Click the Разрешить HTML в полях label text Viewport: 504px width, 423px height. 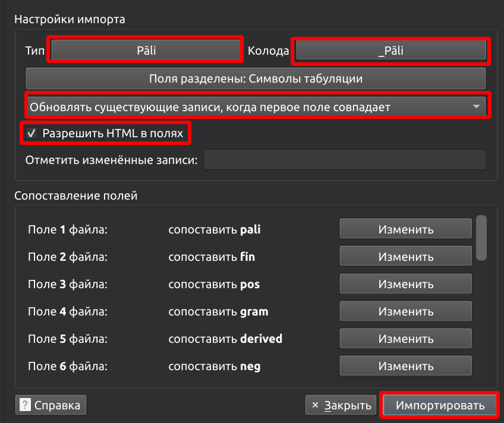coord(112,134)
